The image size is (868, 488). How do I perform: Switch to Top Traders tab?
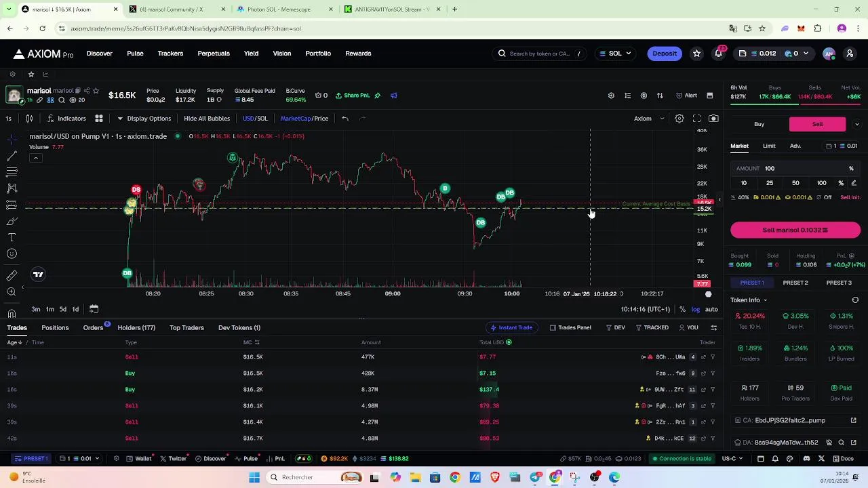186,328
